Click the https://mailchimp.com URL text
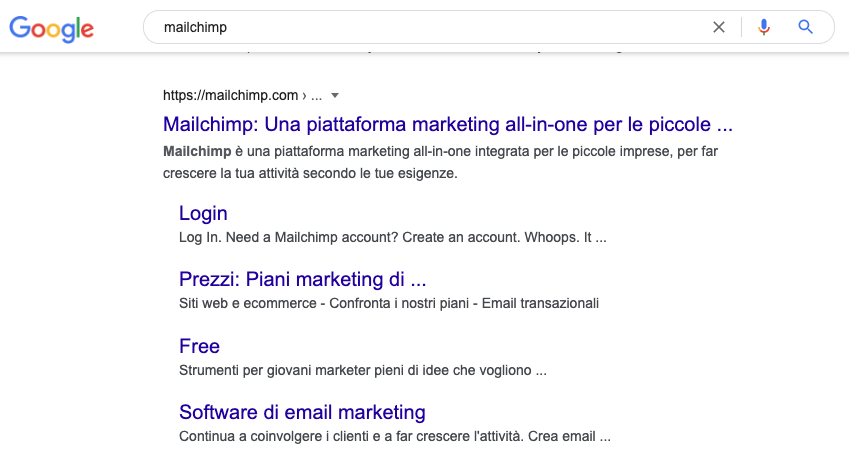This screenshot has width=849, height=457. 231,95
